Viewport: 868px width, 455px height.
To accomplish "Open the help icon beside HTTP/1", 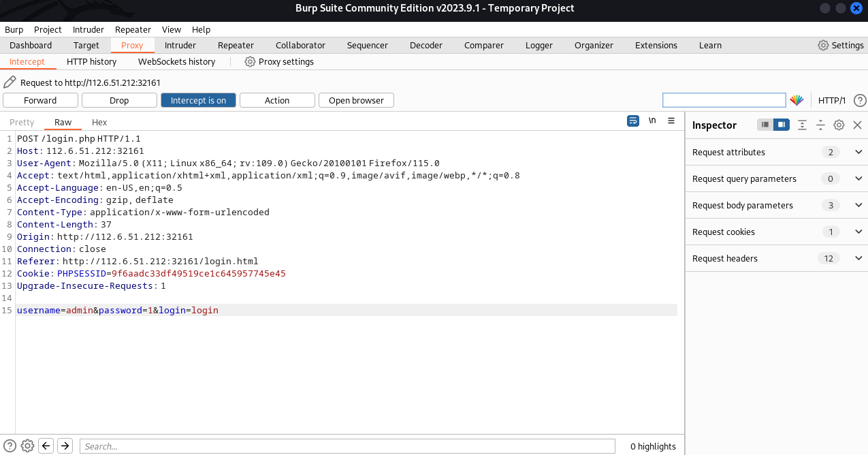I will click(x=860, y=100).
